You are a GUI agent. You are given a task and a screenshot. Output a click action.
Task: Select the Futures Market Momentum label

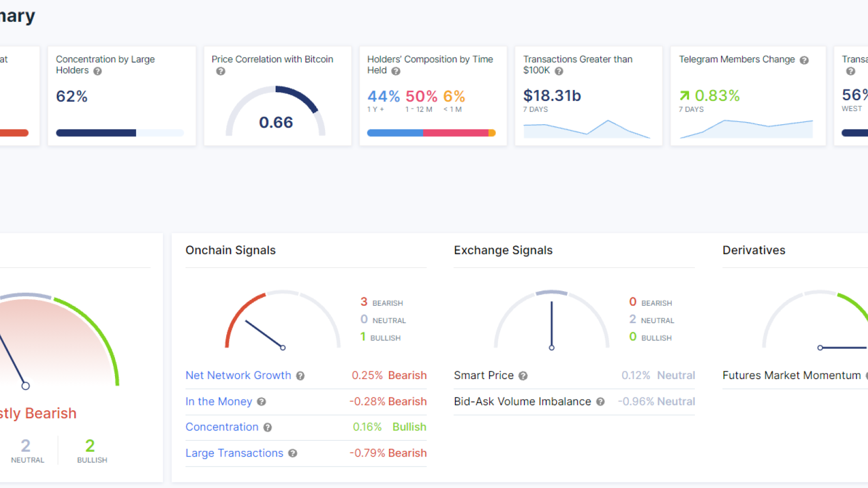pyautogui.click(x=792, y=375)
